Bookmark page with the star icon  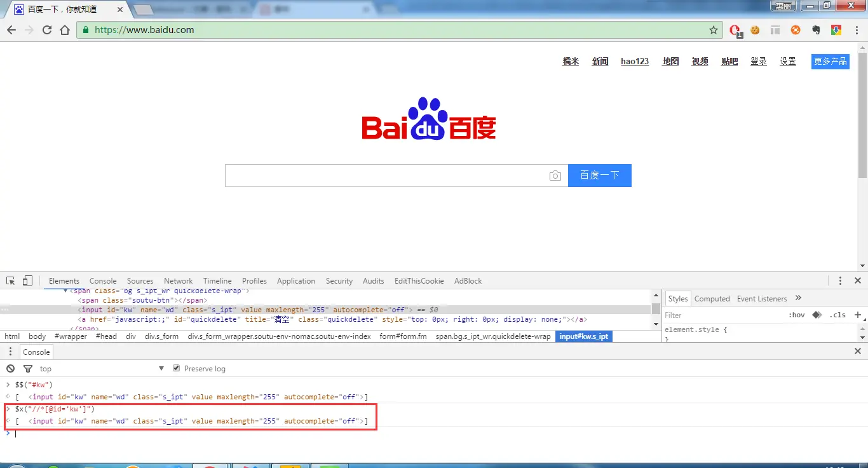click(714, 30)
